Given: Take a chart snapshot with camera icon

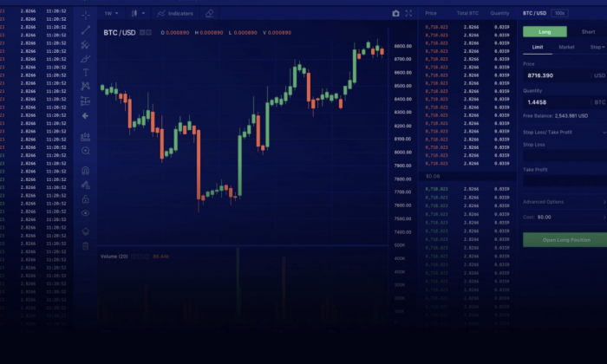Looking at the screenshot, I should coord(395,14).
